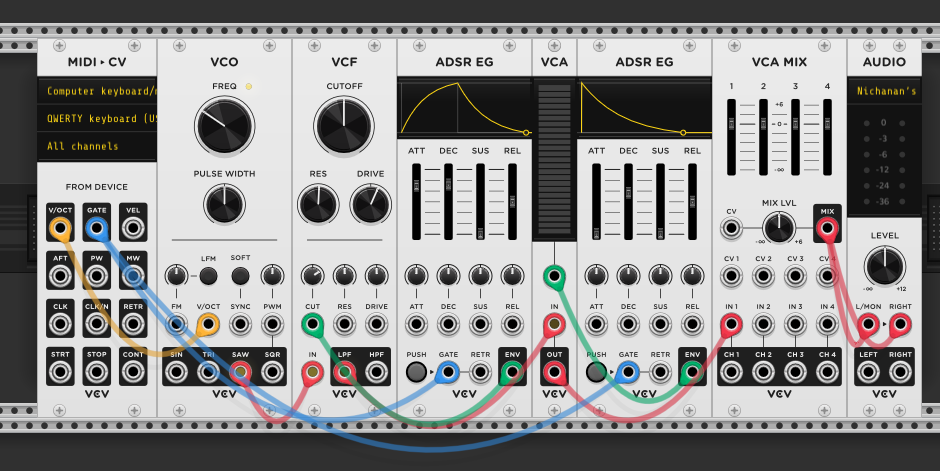Click the CV 2 jack on VCA MIX
Image resolution: width=940 pixels, height=471 pixels.
[763, 276]
